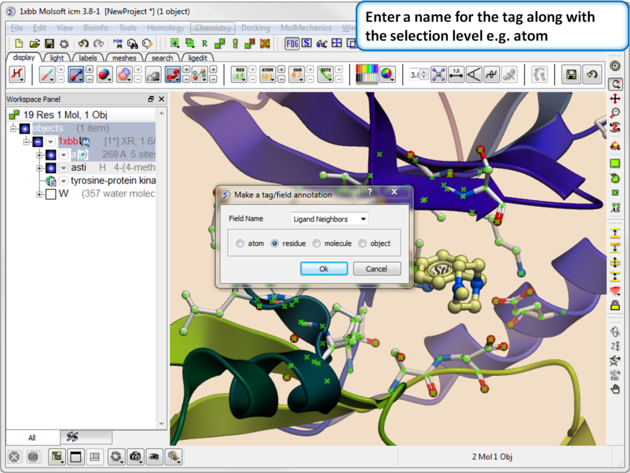The width and height of the screenshot is (630, 473).
Task: Open the Field Name dropdown
Action: (329, 218)
